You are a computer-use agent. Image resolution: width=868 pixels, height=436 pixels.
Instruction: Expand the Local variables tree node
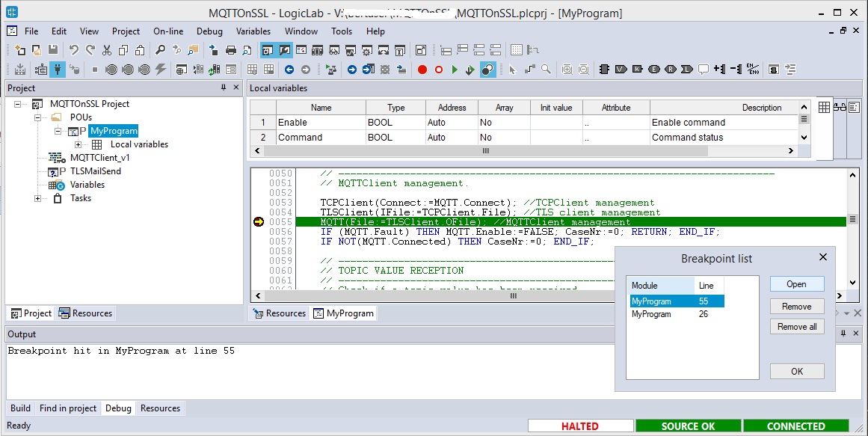[78, 144]
